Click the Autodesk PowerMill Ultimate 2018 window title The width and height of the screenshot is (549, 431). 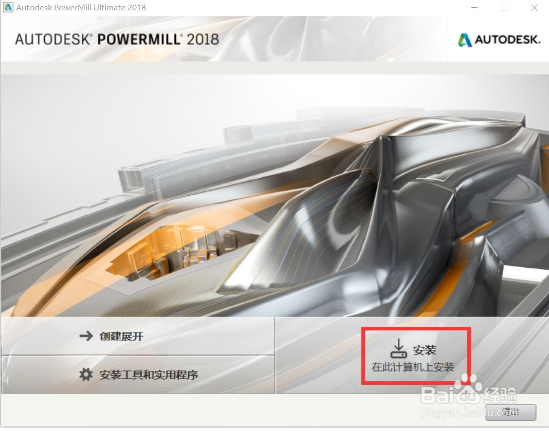point(81,7)
